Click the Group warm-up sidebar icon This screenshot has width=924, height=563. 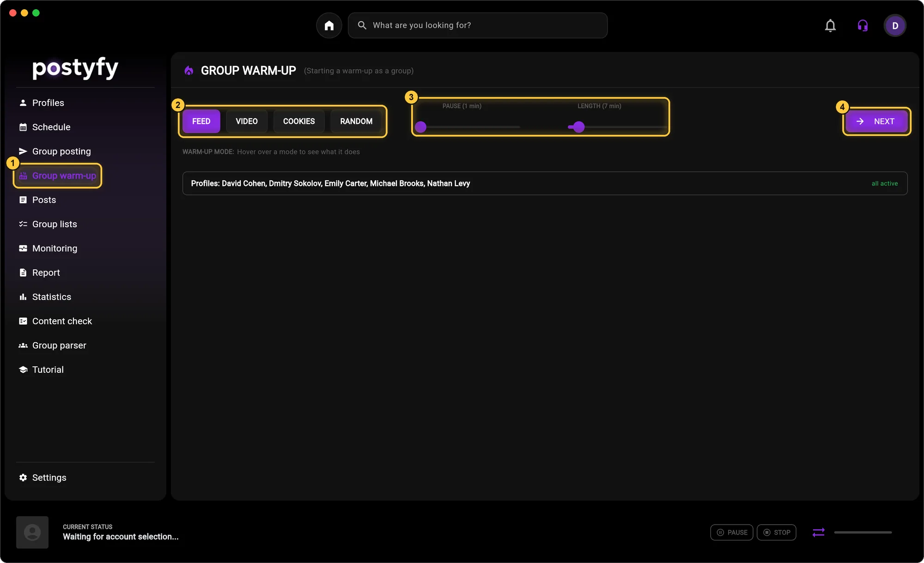click(x=23, y=176)
